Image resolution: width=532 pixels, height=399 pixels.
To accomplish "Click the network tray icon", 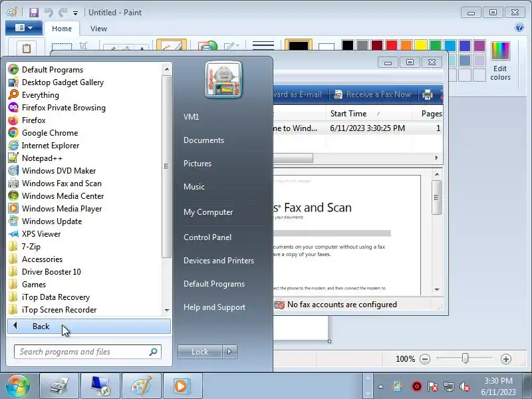I will pyautogui.click(x=448, y=386).
